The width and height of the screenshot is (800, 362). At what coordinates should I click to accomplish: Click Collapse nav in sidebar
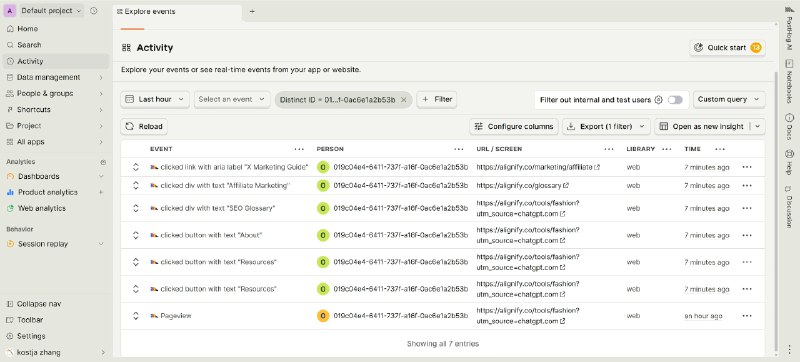click(55, 304)
